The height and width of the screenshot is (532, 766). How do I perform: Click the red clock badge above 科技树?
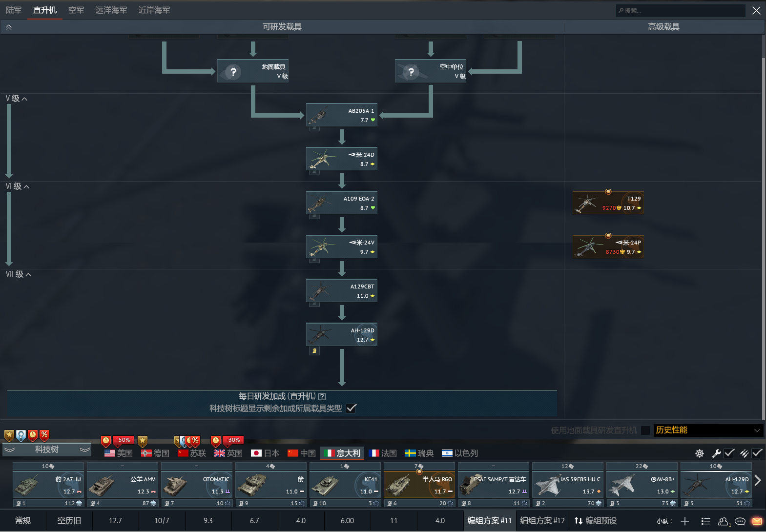(33, 435)
